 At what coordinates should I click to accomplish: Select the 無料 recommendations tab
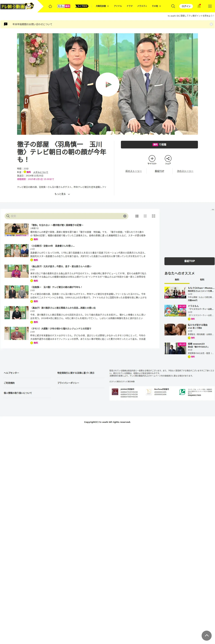pos(177,280)
